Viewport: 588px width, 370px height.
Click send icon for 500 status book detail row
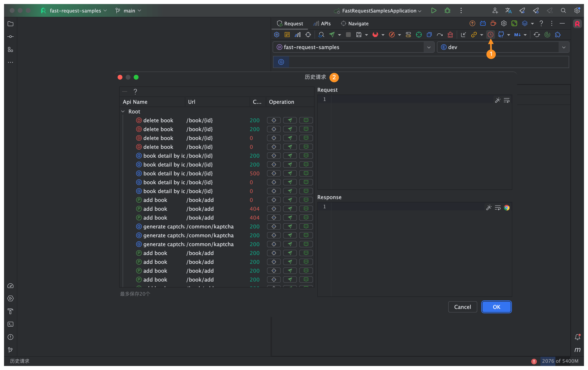coord(290,173)
